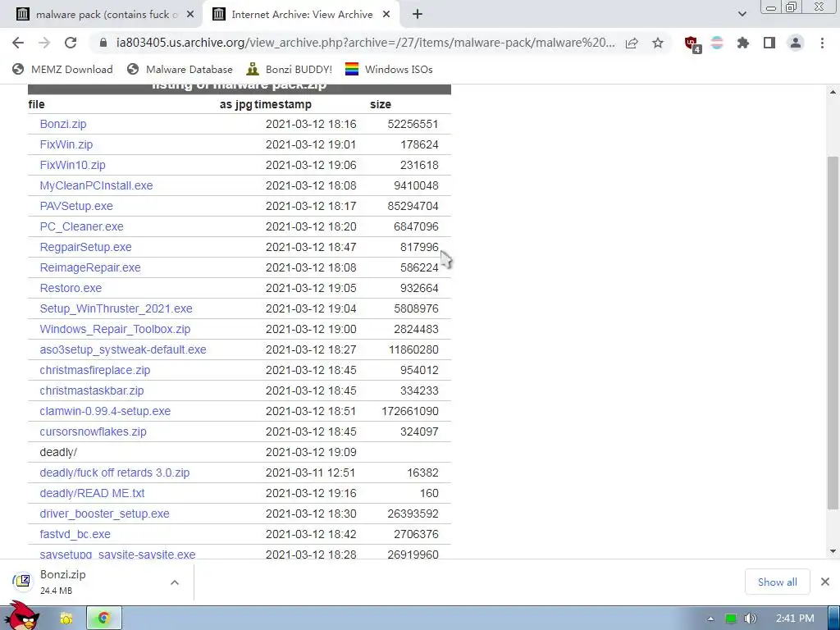Select timestamp 2021-03-12 19:01 for FixWin.zip

point(311,144)
